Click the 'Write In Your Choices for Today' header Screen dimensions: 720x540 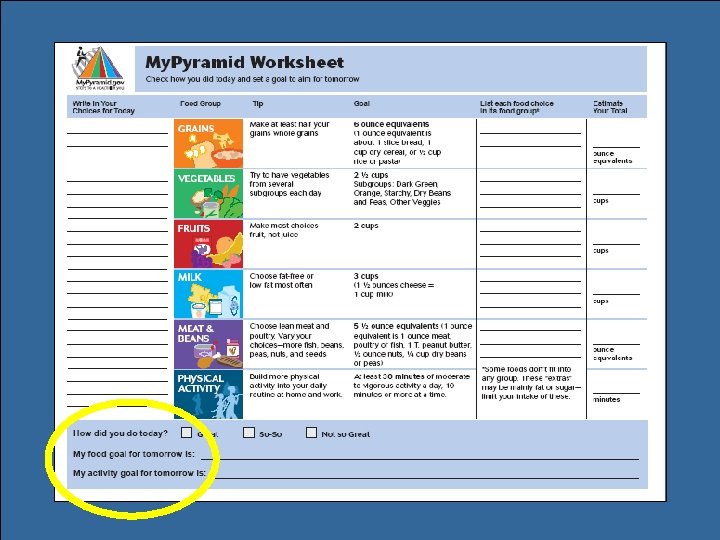click(103, 107)
